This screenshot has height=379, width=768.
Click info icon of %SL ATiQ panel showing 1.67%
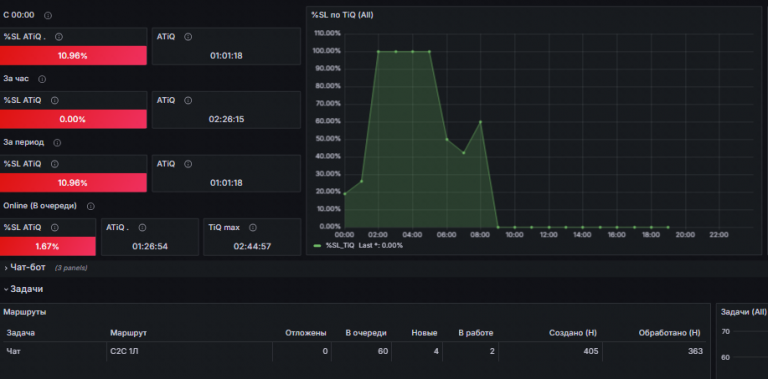pos(54,228)
